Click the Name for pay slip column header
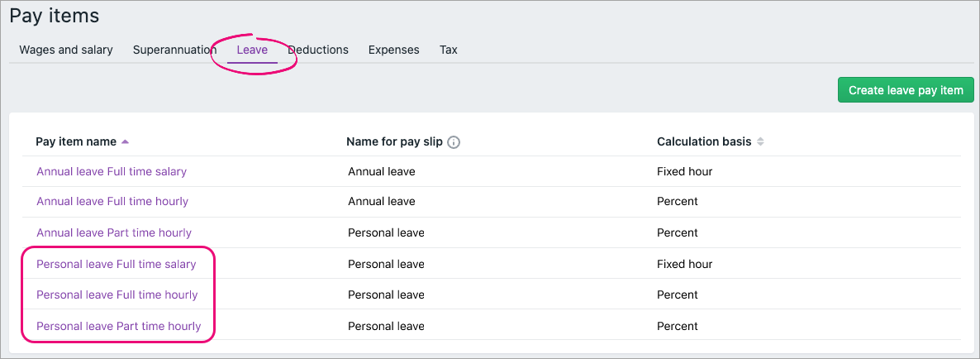980x359 pixels. [x=395, y=141]
